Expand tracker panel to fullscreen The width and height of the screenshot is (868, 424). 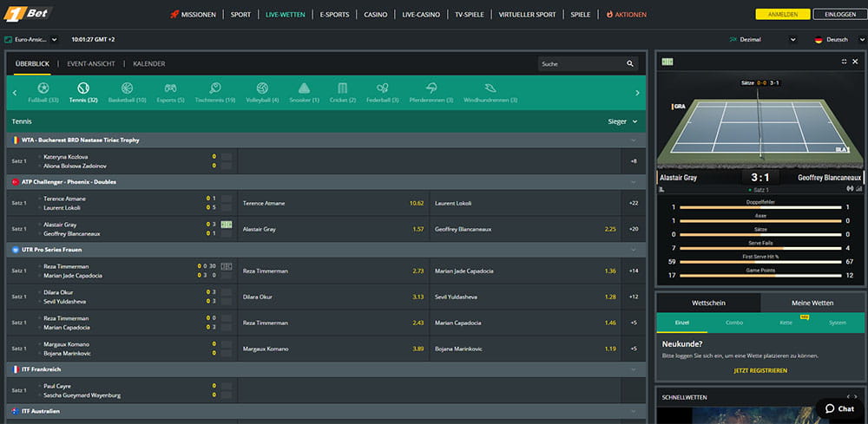[845, 62]
